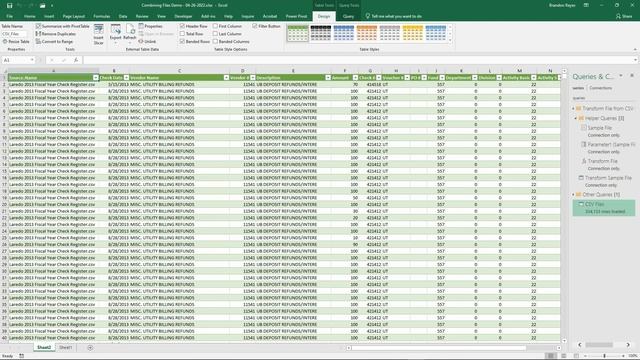
Task: Open the Query ribbon tab
Action: click(x=348, y=16)
